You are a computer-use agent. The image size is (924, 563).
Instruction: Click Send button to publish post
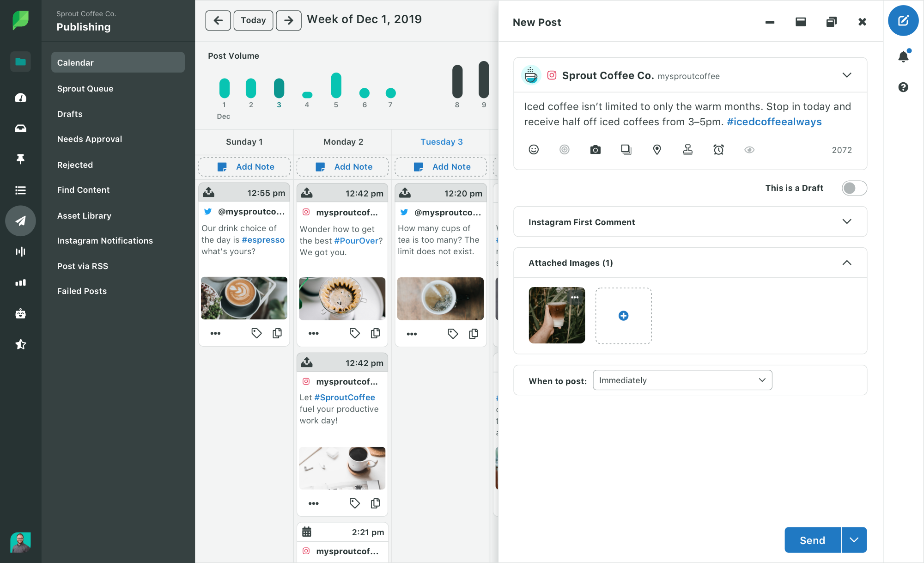(813, 540)
